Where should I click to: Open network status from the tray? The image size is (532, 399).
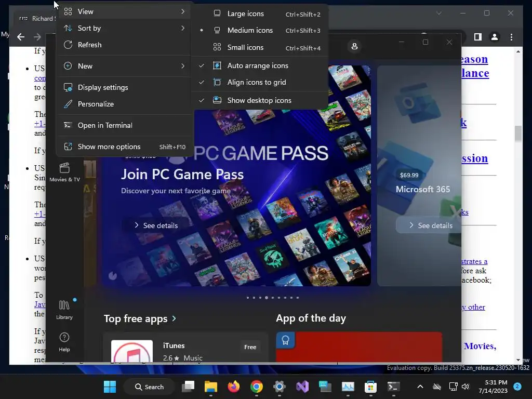point(453,387)
